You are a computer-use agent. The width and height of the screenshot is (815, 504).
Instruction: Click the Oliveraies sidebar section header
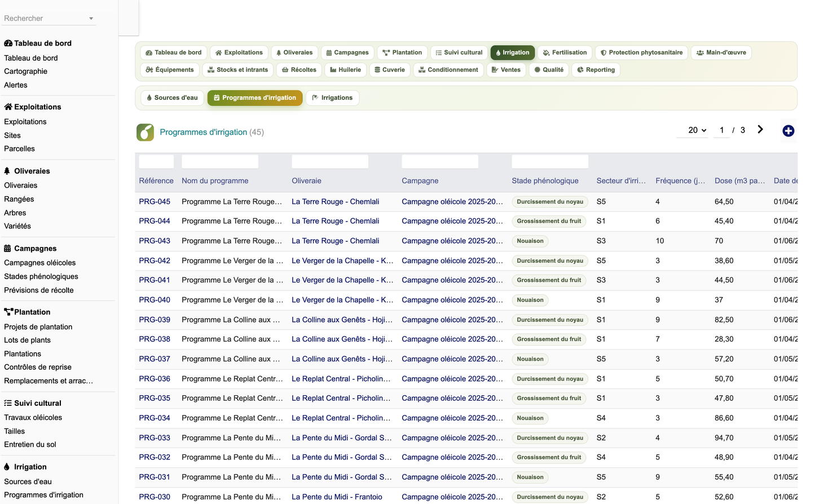pos(27,171)
